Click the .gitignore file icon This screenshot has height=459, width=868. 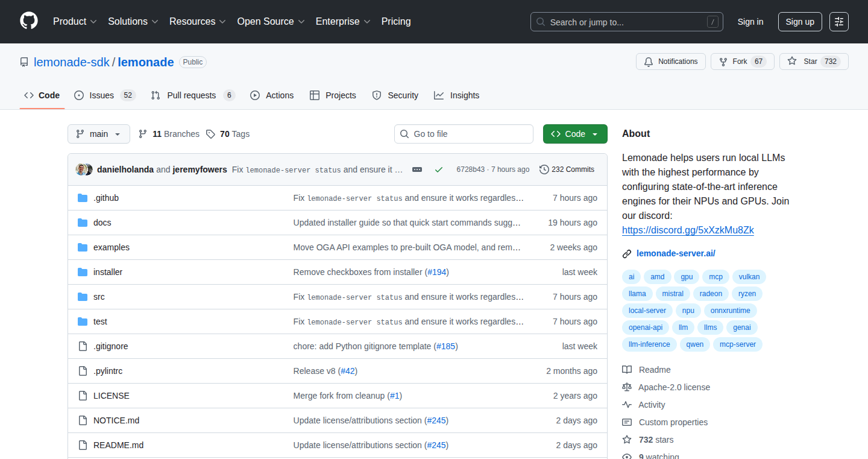(x=83, y=346)
